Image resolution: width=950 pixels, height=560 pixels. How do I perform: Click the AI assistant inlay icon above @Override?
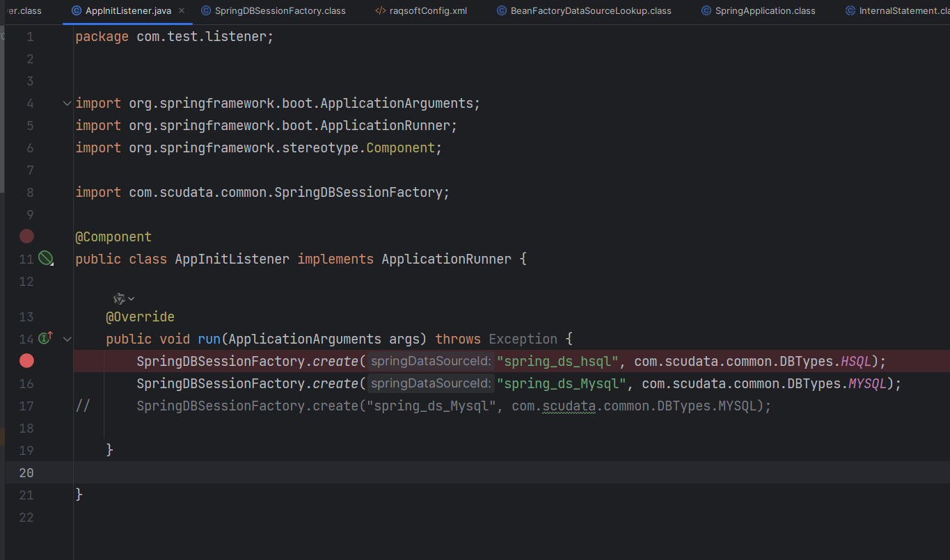point(119,298)
